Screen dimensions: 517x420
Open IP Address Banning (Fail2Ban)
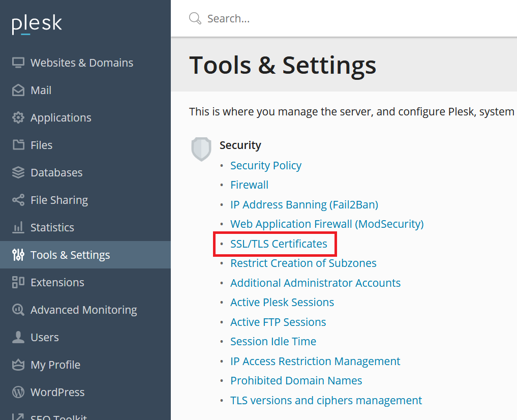(x=304, y=204)
